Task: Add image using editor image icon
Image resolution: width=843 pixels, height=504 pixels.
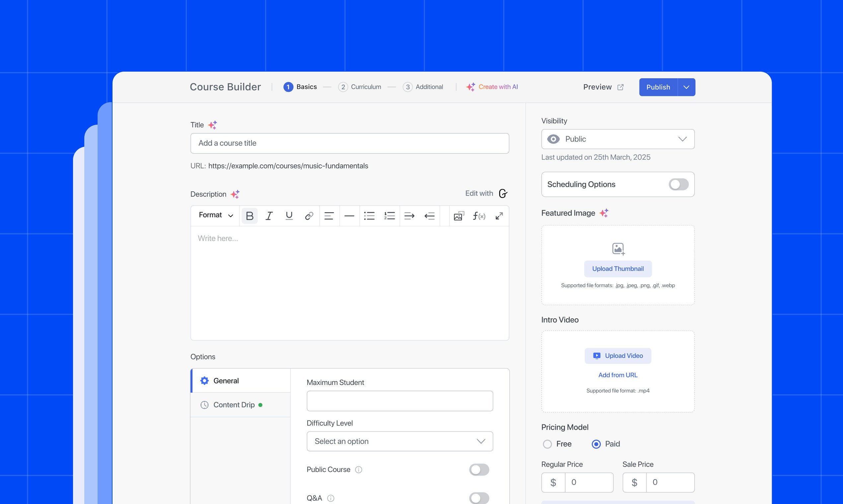Action: tap(459, 216)
